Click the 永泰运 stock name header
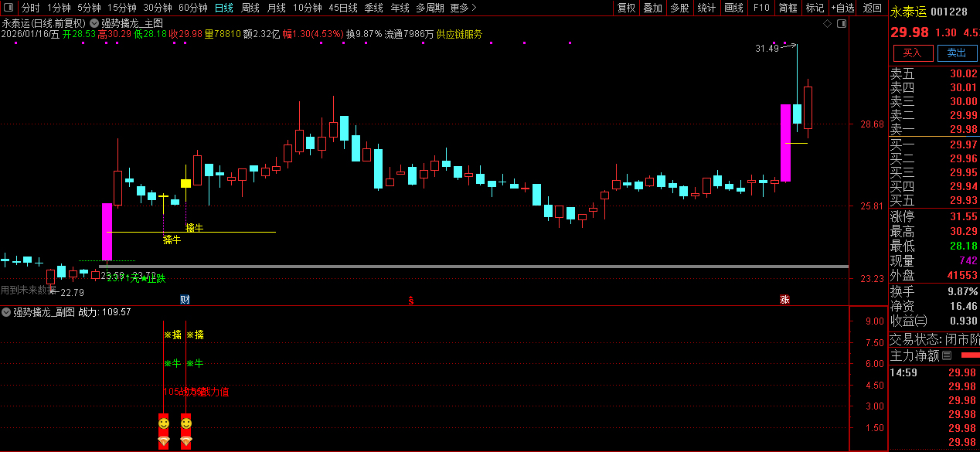Viewport: 980px width, 452px height. (x=907, y=11)
